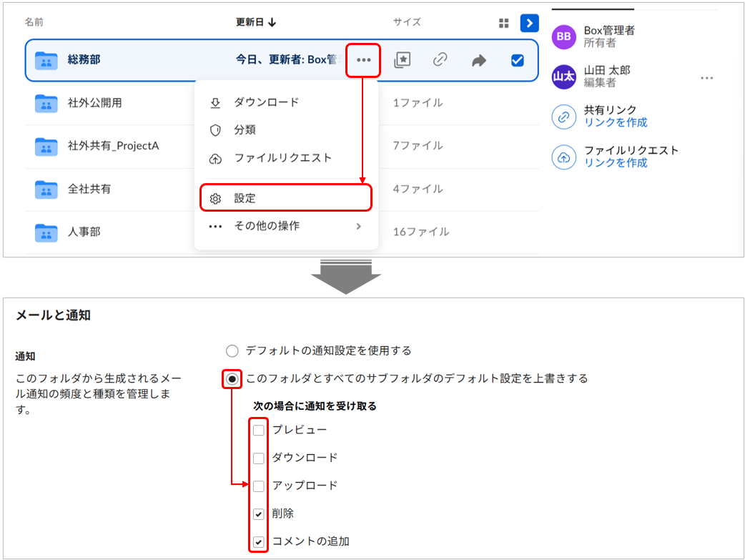
Task: Click the copy shared link icon for 総務部
Action: tap(440, 60)
